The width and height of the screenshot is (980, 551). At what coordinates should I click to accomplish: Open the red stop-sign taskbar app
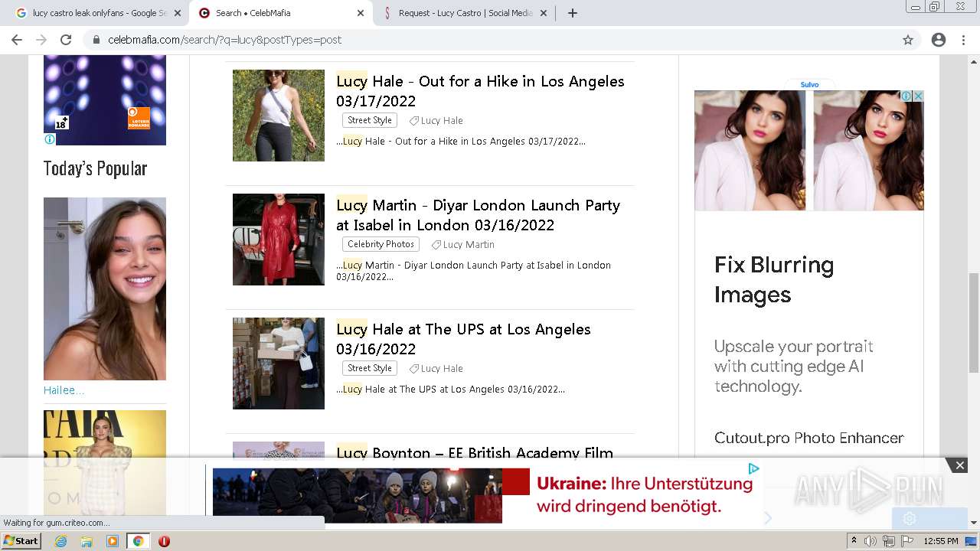click(164, 541)
